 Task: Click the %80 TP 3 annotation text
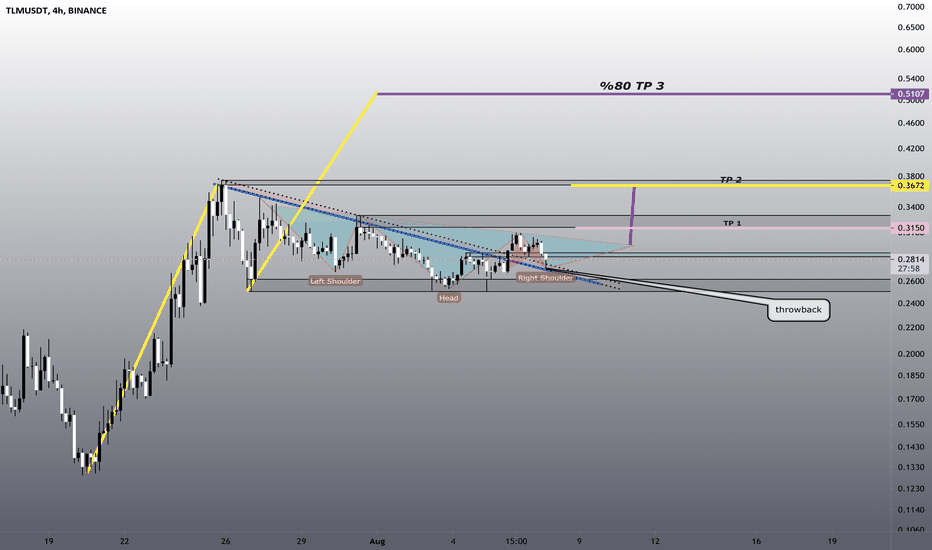pos(631,86)
